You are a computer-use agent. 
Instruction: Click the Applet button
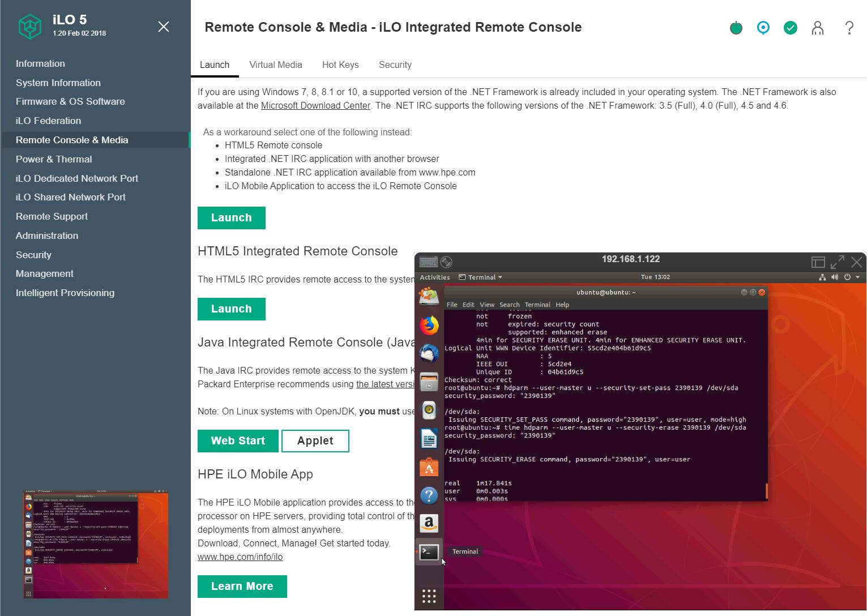point(315,441)
